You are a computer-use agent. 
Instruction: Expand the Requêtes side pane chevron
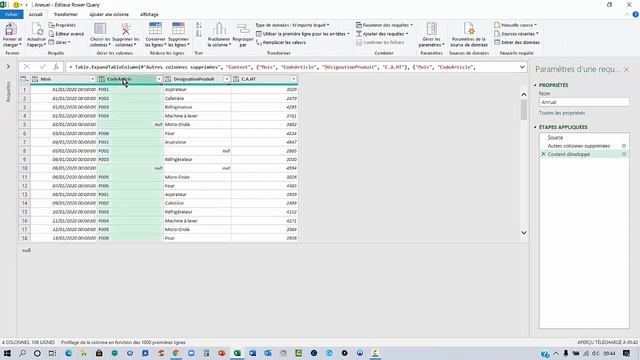8,67
